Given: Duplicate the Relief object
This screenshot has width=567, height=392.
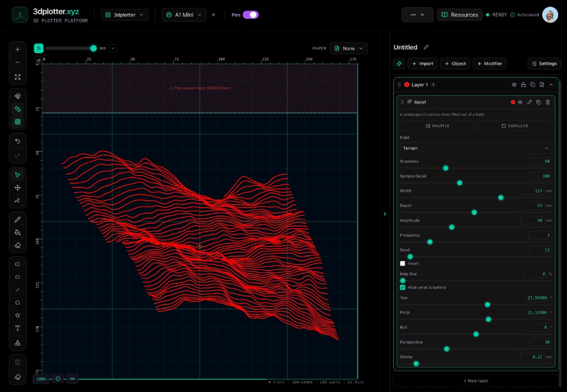Looking at the screenshot, I should coord(538,102).
